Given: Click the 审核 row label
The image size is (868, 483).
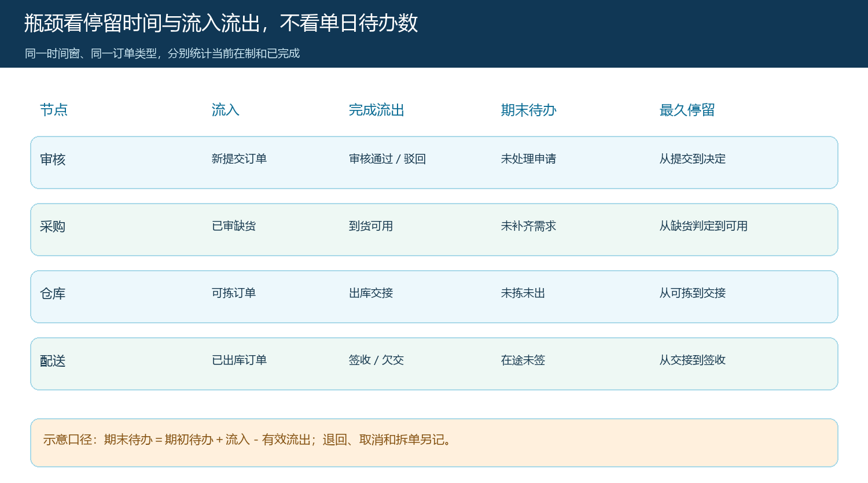Looking at the screenshot, I should pyautogui.click(x=53, y=160).
